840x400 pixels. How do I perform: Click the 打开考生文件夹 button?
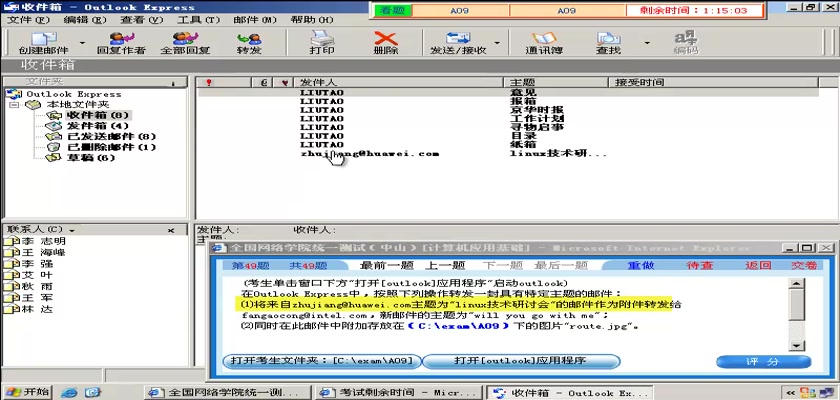coord(322,361)
